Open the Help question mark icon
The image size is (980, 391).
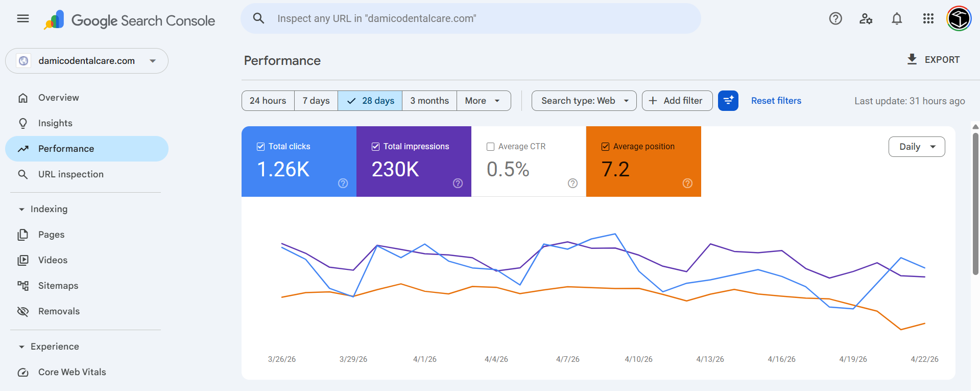[835, 19]
